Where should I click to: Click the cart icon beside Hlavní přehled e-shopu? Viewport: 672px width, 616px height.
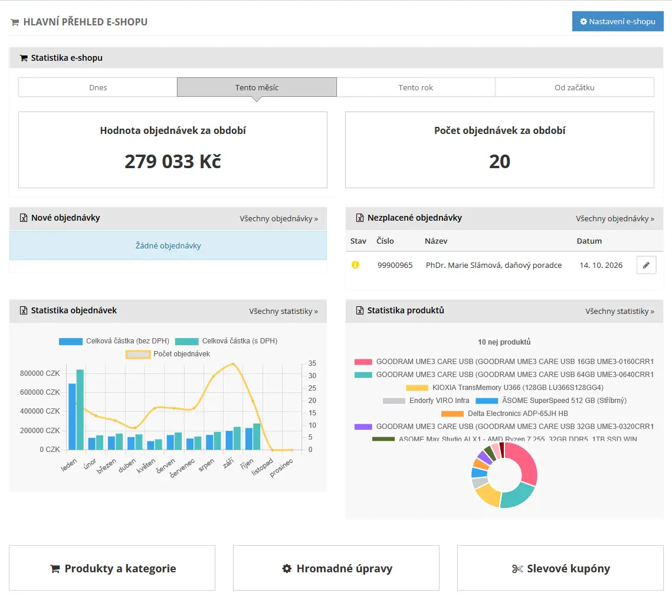coord(15,22)
